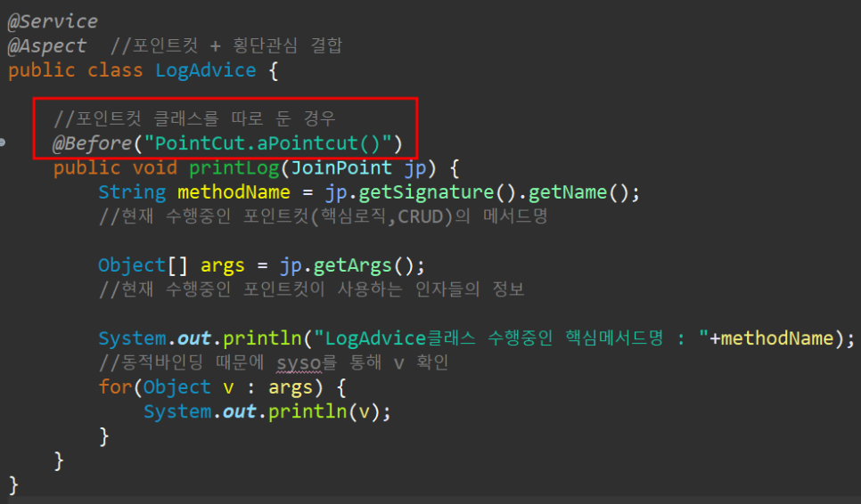
Task: Click the getArgs() method call
Action: [x=363, y=265]
